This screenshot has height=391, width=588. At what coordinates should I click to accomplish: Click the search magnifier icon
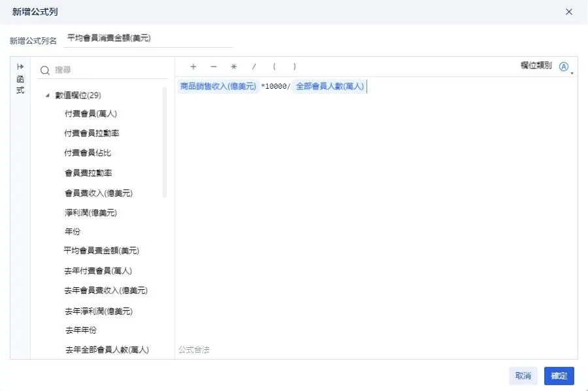coord(45,70)
